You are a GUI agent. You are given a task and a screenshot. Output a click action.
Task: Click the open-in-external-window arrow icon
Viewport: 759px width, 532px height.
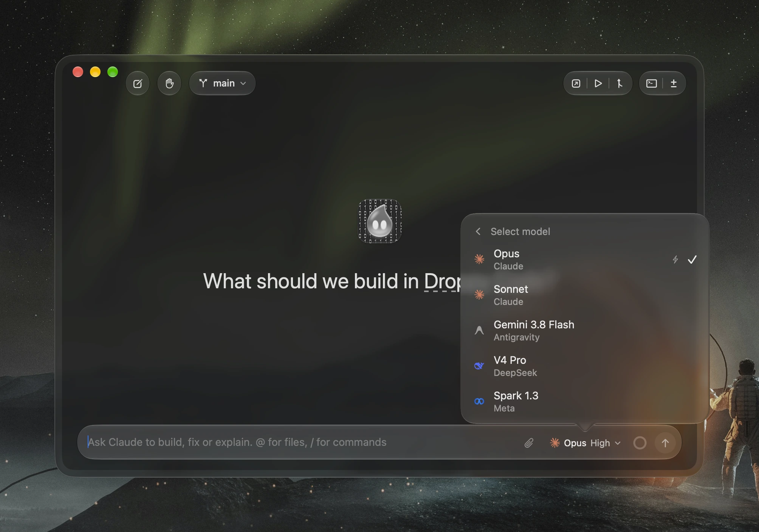point(576,83)
